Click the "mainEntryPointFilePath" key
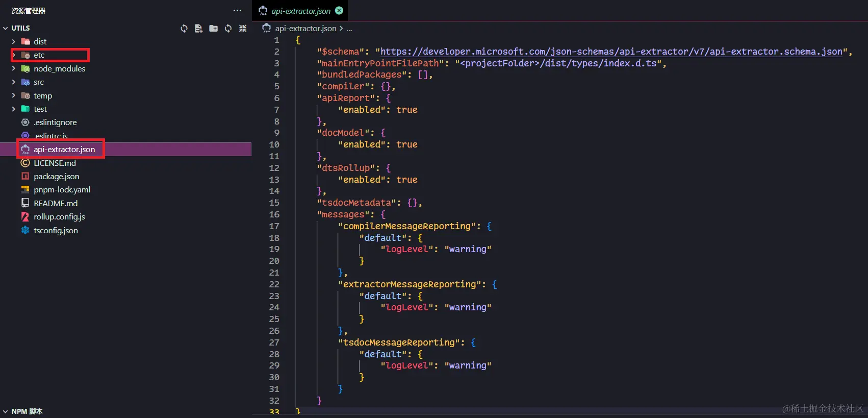The width and height of the screenshot is (868, 418). [x=380, y=63]
